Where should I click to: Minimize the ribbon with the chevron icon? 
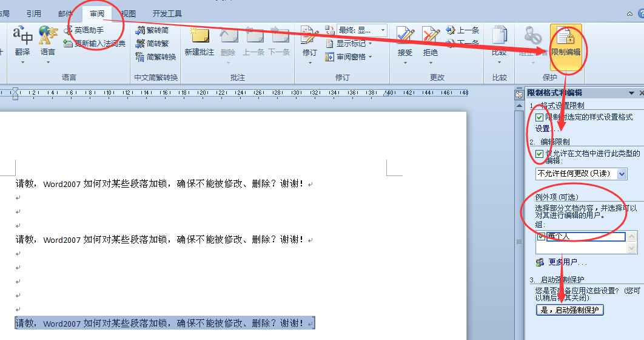coord(629,14)
